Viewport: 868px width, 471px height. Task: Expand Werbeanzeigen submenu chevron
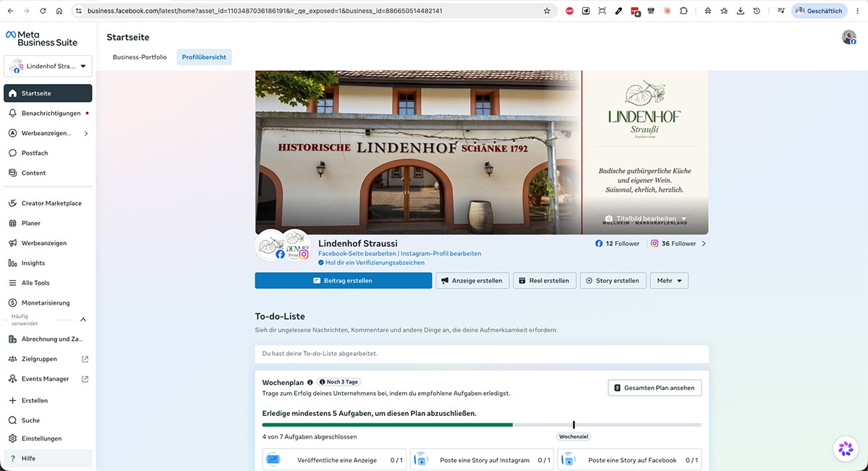click(86, 133)
